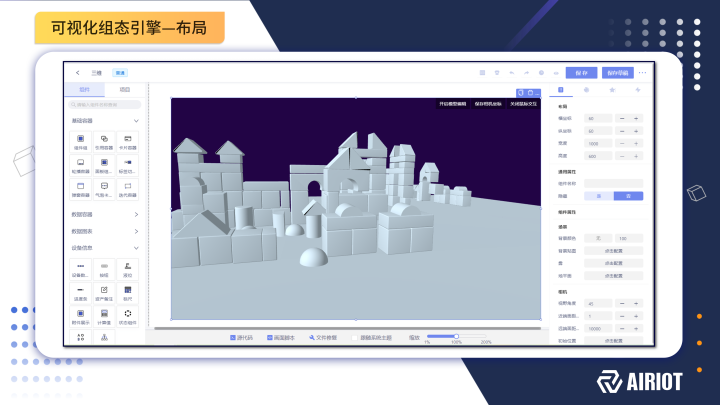
Task: Click 点击配置 for 背景贴图
Action: 613,251
